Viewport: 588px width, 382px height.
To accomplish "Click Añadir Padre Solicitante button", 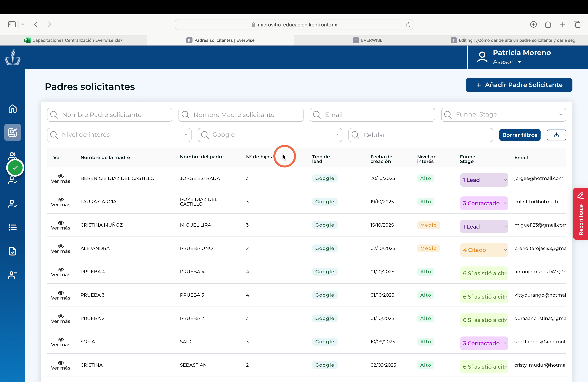I will [519, 85].
